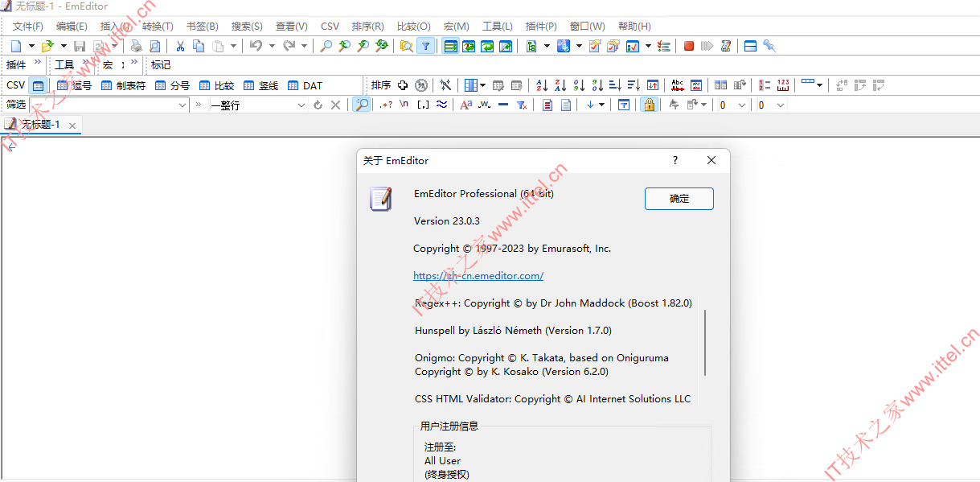
Task: Click the license text scrollbar in About dialog
Action: pyautogui.click(x=705, y=342)
